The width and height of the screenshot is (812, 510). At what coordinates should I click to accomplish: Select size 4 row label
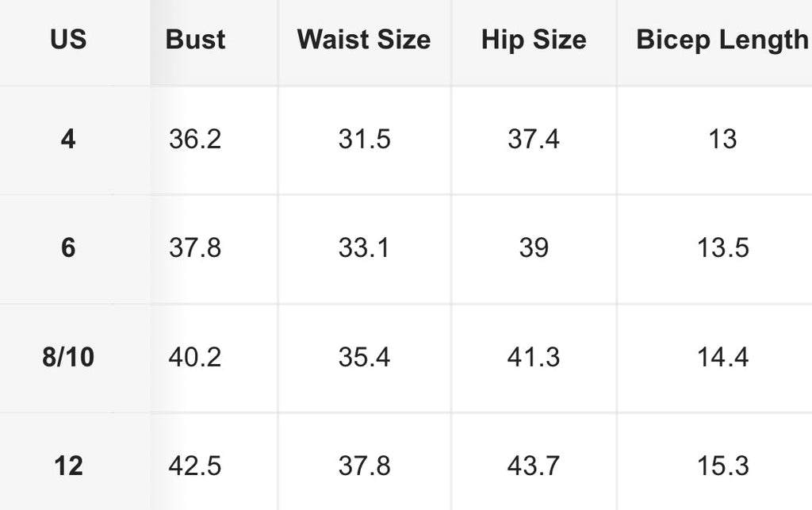point(68,139)
